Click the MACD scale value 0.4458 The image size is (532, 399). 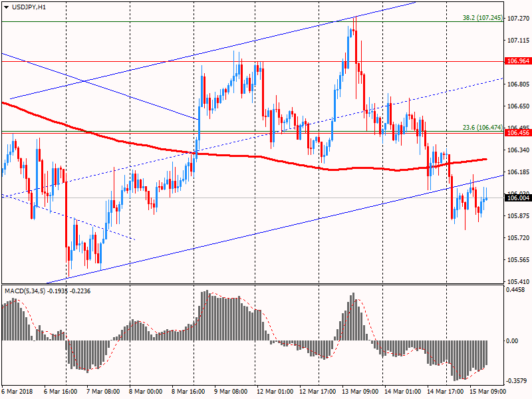[x=515, y=290]
